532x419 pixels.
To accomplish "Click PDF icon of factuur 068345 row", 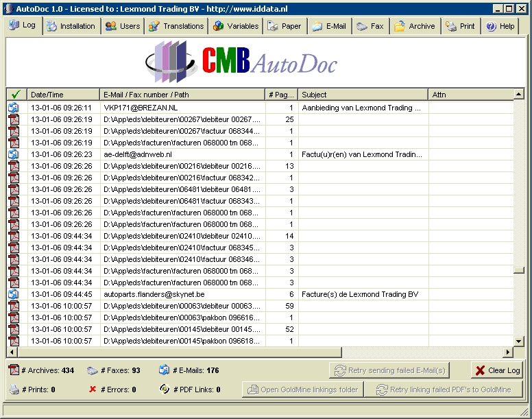I will (x=14, y=248).
